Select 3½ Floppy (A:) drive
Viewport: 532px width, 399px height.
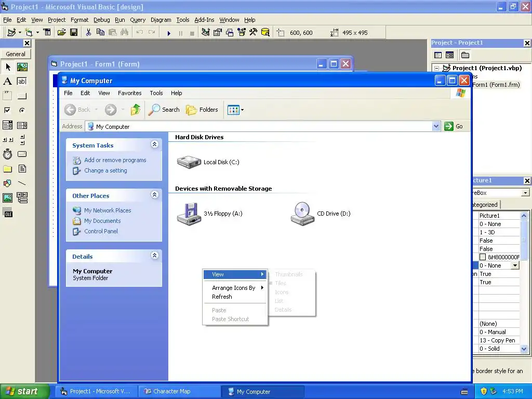coord(209,214)
